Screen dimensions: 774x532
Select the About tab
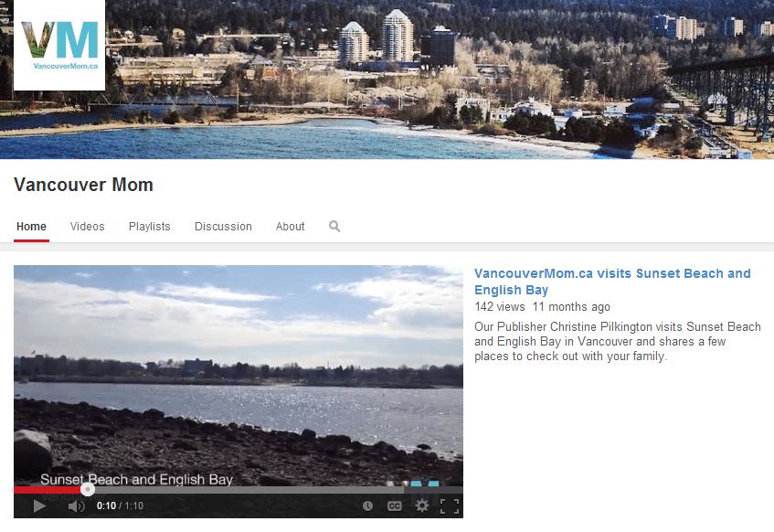291,226
